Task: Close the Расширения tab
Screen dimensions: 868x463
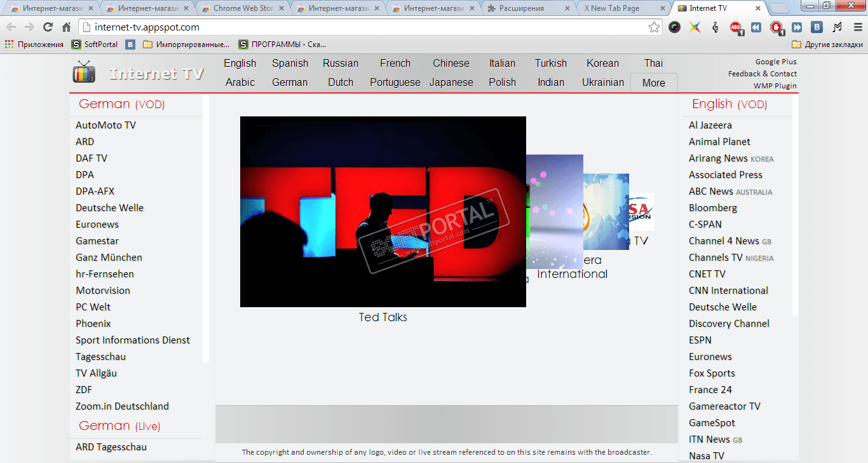Action: click(x=567, y=8)
